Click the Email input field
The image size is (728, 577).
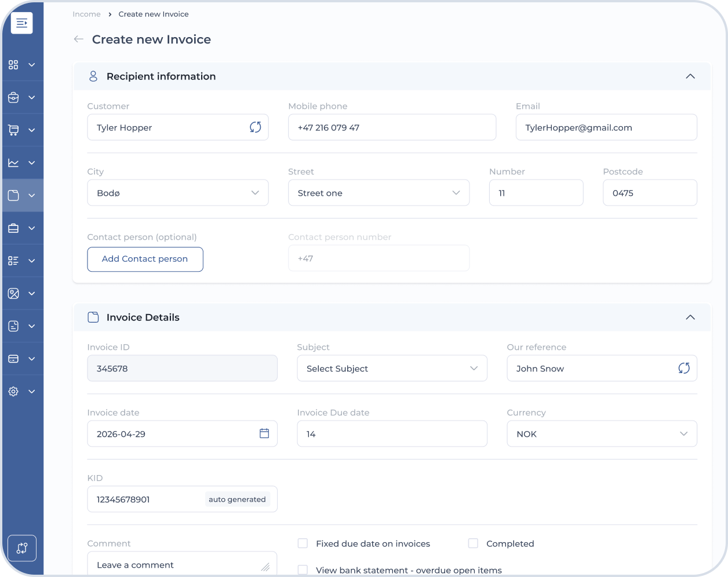(606, 127)
